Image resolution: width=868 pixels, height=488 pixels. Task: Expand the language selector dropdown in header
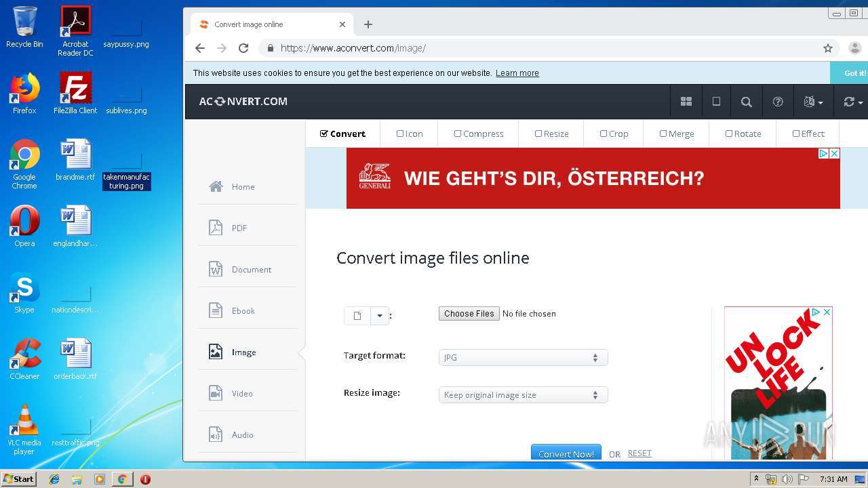(x=813, y=102)
